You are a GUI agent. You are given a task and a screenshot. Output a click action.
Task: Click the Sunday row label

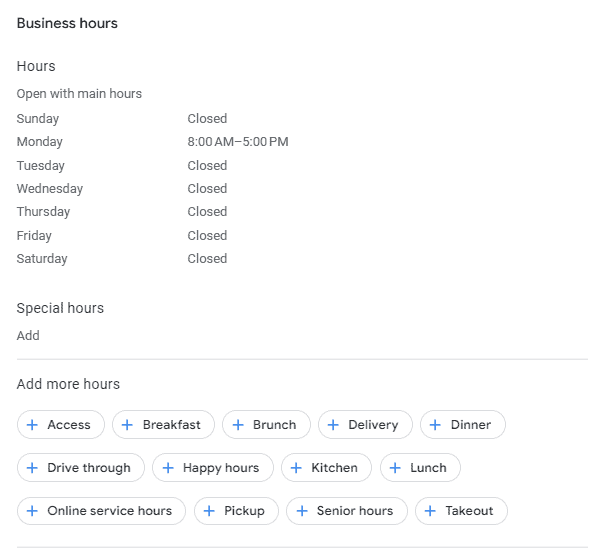click(x=38, y=118)
